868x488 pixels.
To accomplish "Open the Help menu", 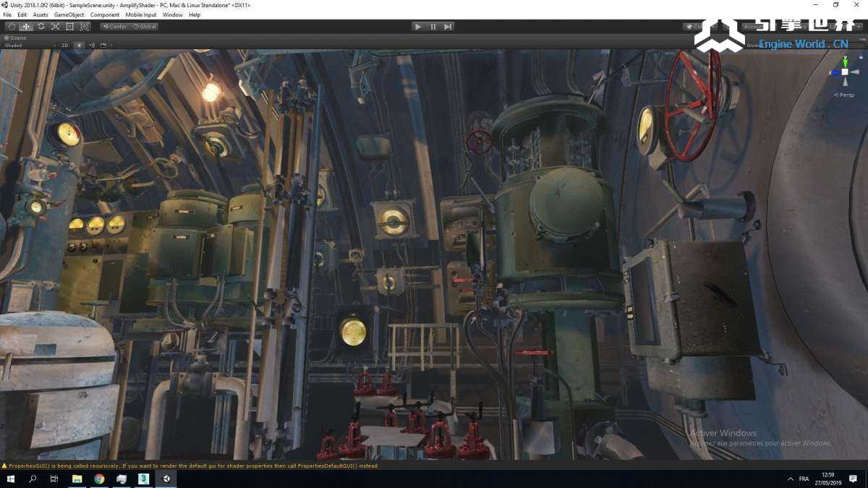I will (195, 14).
